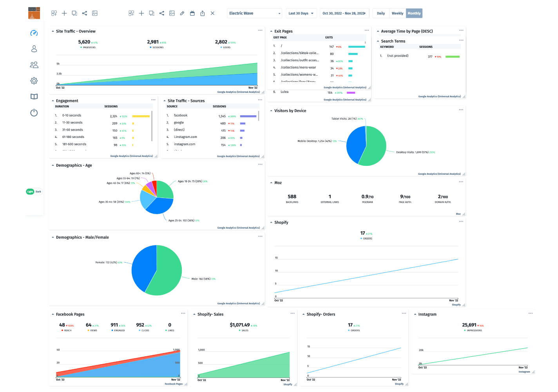The image size is (558, 392).
Task: Open the Electric Wave client dropdown
Action: pyautogui.click(x=255, y=13)
